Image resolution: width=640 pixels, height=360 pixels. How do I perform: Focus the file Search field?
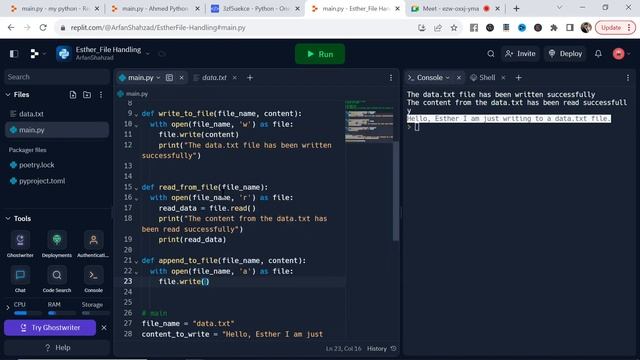point(57,77)
